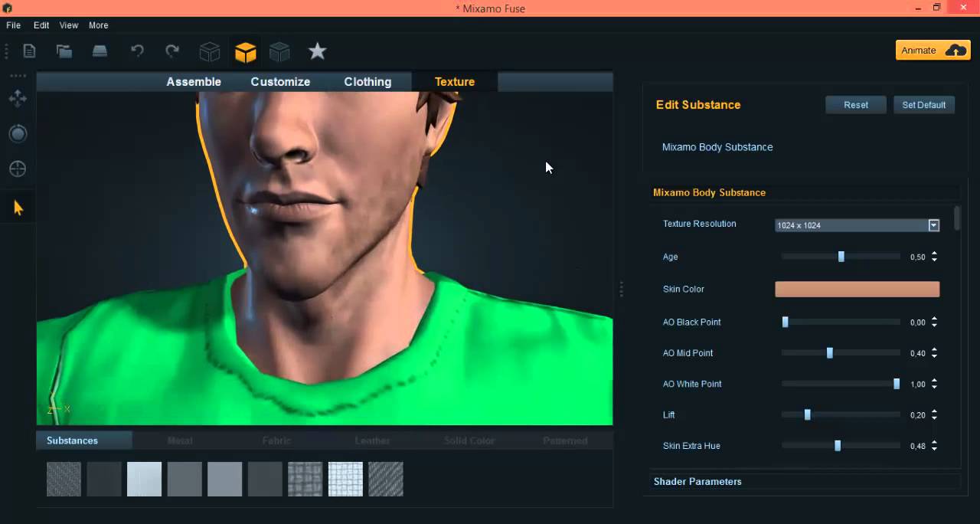Select the first substance thumbnail
980x524 pixels.
[64, 479]
